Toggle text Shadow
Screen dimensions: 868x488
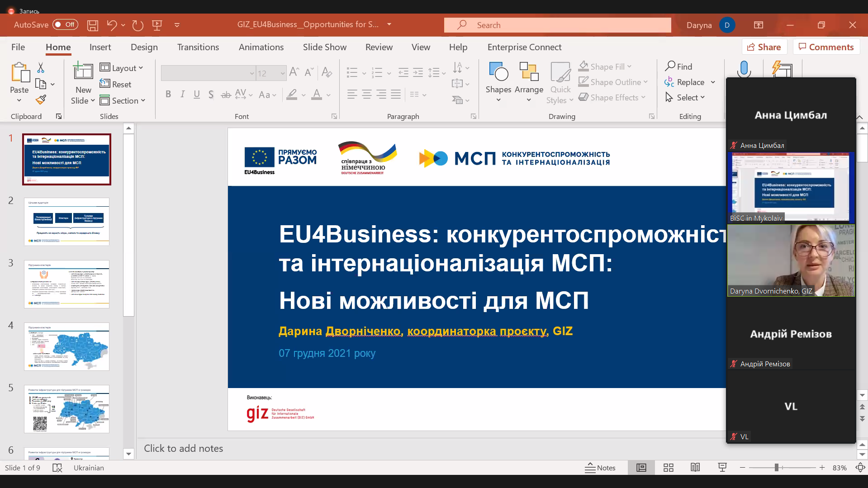211,94
